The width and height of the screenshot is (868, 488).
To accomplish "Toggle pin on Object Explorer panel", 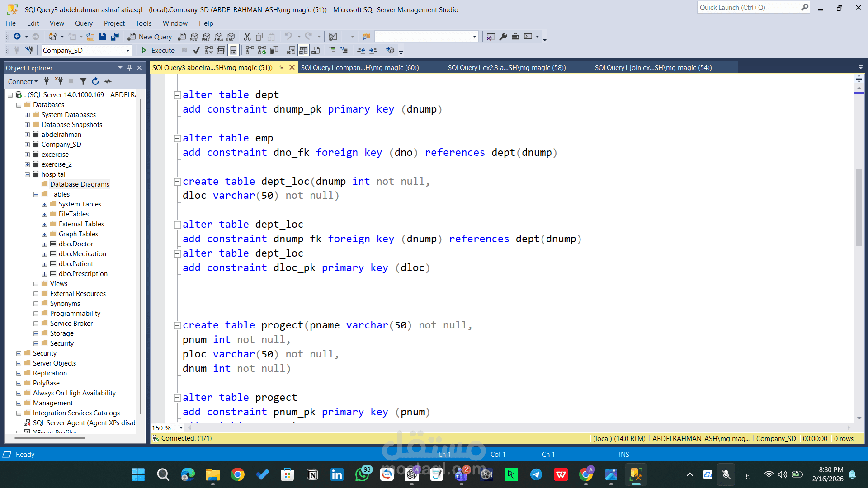I will 129,68.
